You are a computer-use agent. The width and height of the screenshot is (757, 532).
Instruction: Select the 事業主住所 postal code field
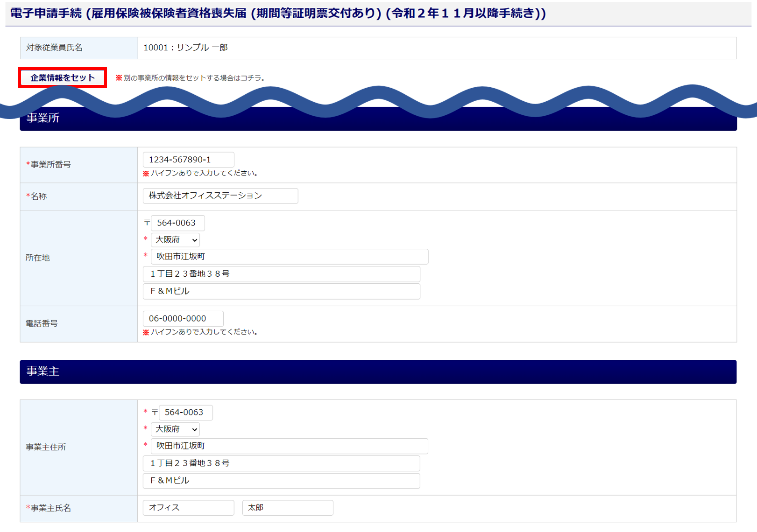[186, 413]
